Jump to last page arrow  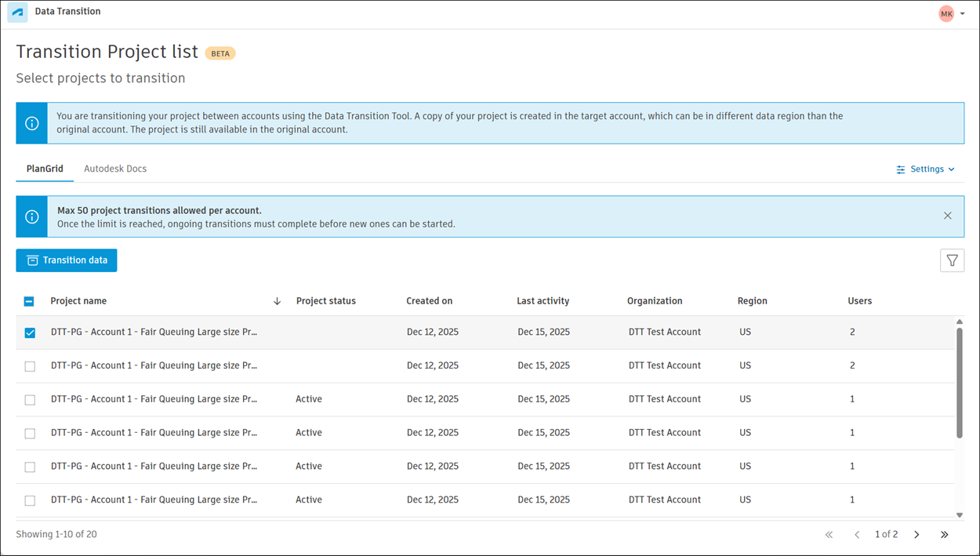pyautogui.click(x=944, y=535)
